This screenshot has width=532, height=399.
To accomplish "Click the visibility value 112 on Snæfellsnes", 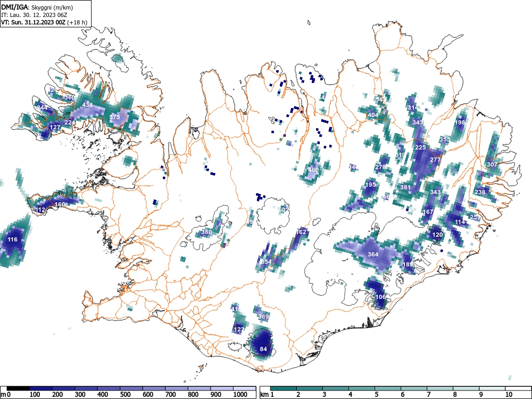I will pyautogui.click(x=40, y=210).
